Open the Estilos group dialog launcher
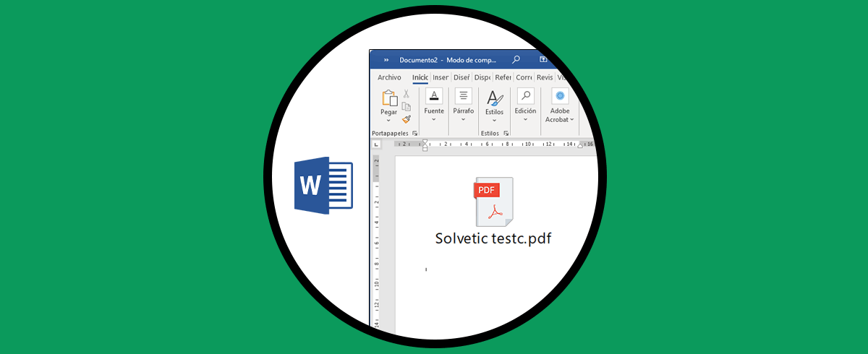The height and width of the screenshot is (354, 868). tap(506, 134)
